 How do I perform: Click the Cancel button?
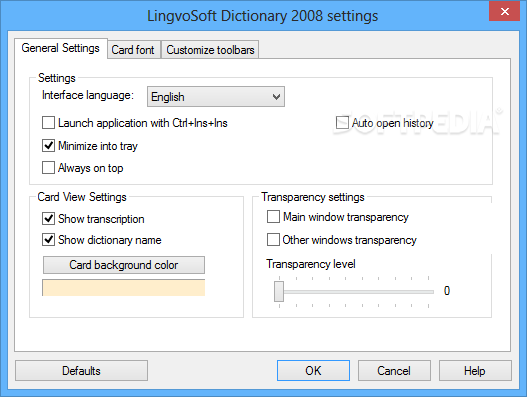tap(394, 371)
